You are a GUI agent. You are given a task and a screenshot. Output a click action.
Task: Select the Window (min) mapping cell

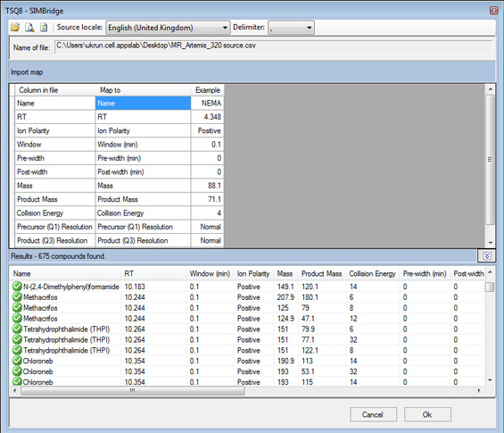point(143,145)
